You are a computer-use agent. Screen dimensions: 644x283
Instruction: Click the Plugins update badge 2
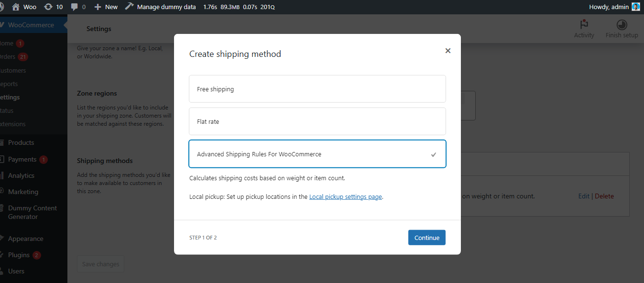pos(37,255)
